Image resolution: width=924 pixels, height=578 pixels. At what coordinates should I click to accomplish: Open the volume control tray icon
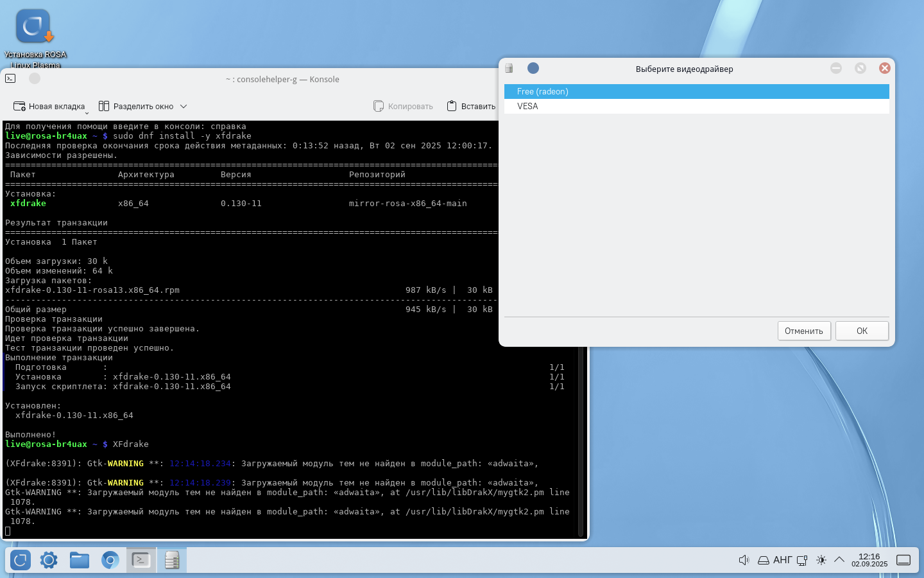coord(744,560)
